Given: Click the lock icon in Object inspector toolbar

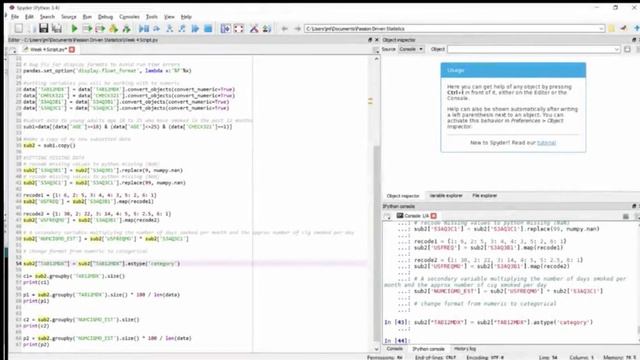Looking at the screenshot, I should point(627,49).
